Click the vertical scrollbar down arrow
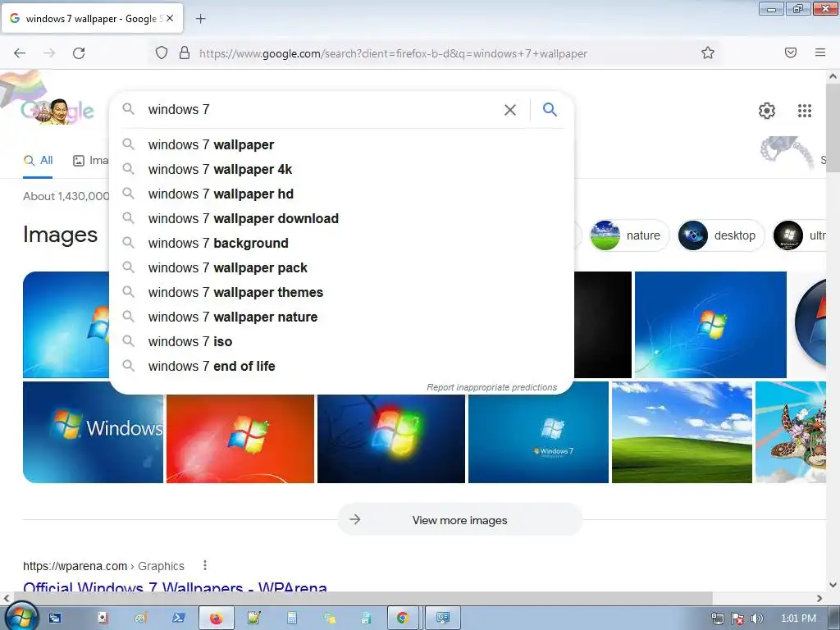This screenshot has height=630, width=840. (x=833, y=584)
